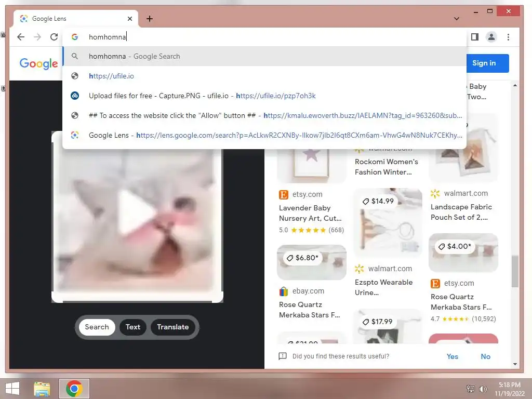Viewport: 532px width, 399px height.
Task: Open File Explorer from the taskbar
Action: point(42,389)
